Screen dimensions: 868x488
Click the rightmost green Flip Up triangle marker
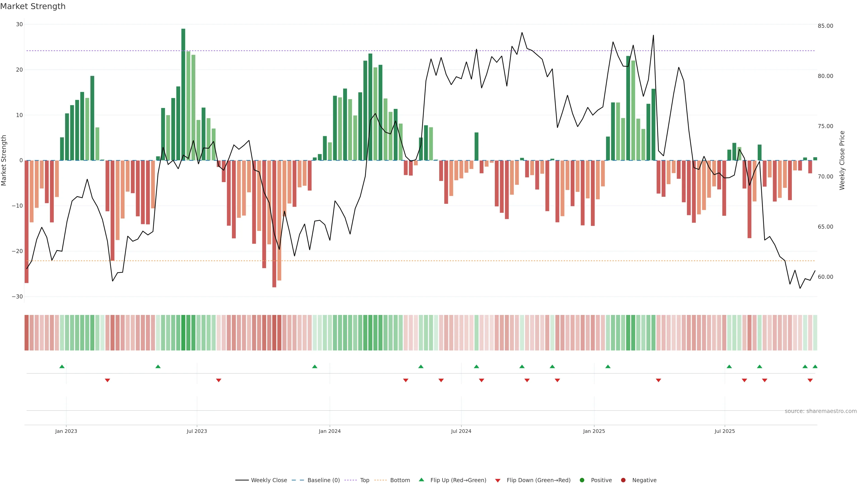click(x=815, y=366)
